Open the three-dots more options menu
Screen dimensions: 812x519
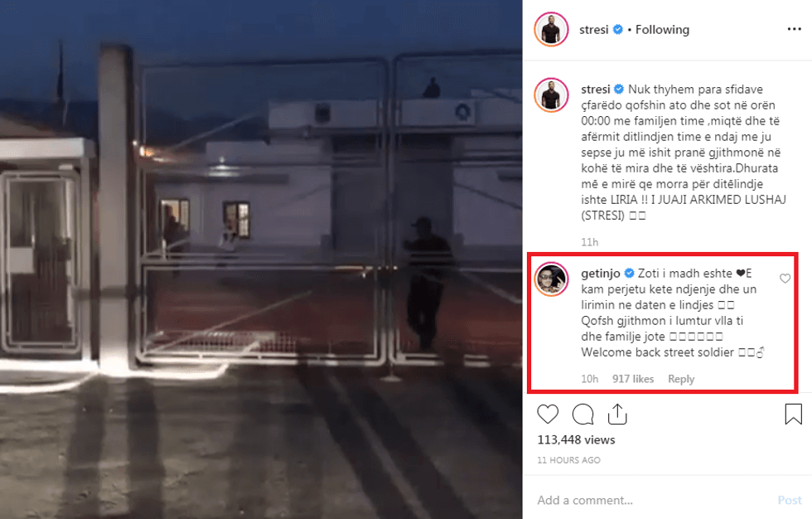[x=794, y=29]
